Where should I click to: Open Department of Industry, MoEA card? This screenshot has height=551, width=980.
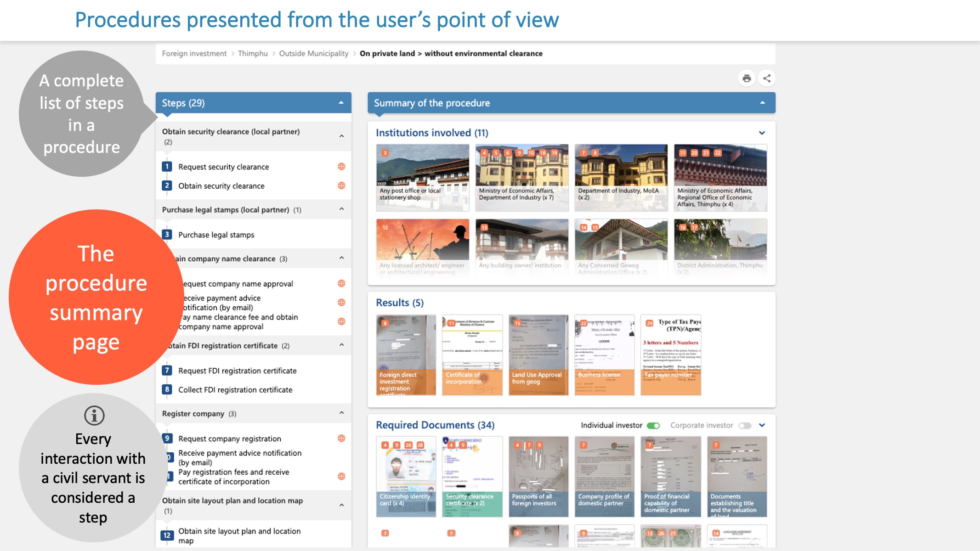tap(621, 178)
